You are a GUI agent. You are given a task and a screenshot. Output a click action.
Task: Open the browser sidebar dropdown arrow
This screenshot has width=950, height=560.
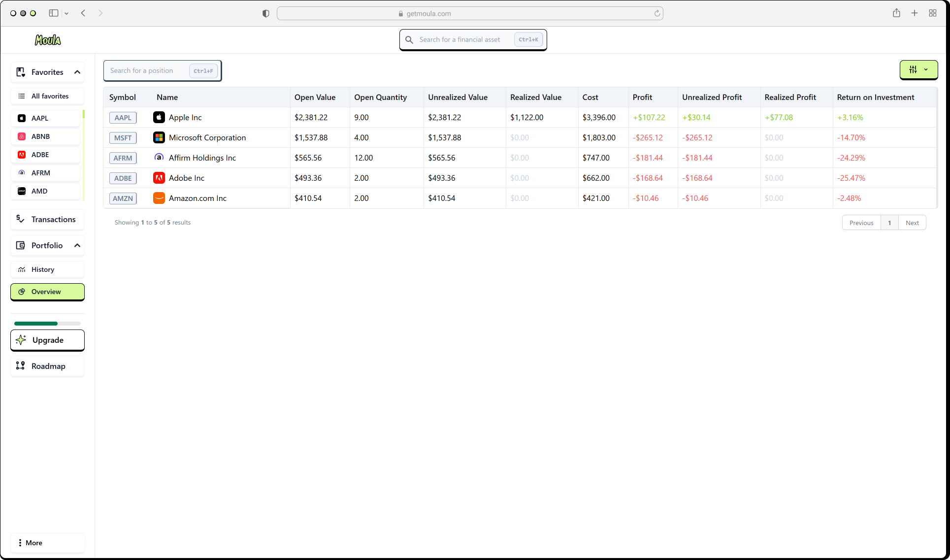[x=66, y=13]
